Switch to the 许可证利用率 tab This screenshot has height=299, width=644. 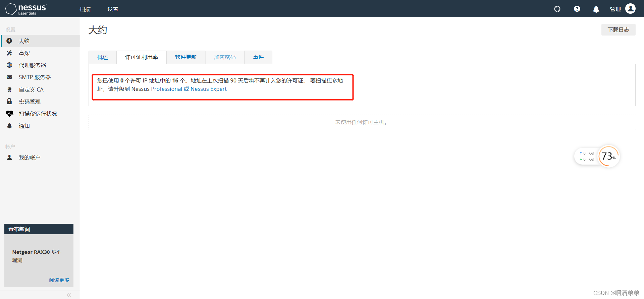pyautogui.click(x=142, y=57)
